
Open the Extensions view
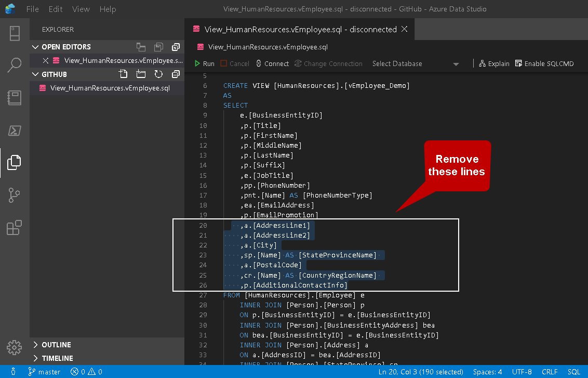click(15, 228)
